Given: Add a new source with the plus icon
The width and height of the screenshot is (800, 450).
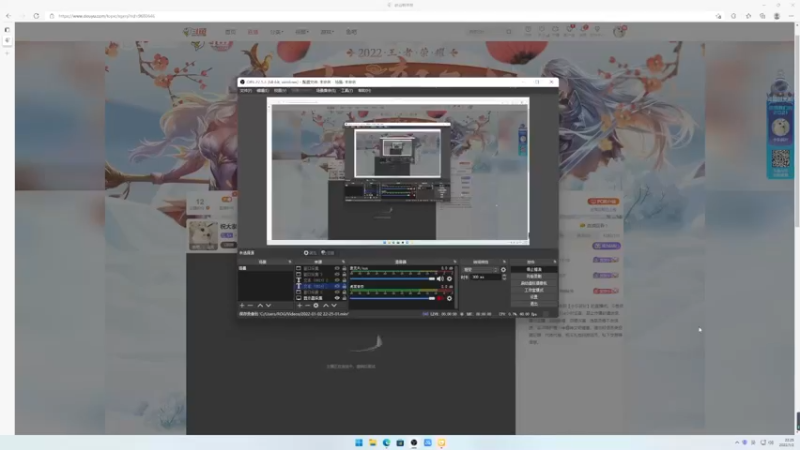Looking at the screenshot, I should [x=299, y=306].
